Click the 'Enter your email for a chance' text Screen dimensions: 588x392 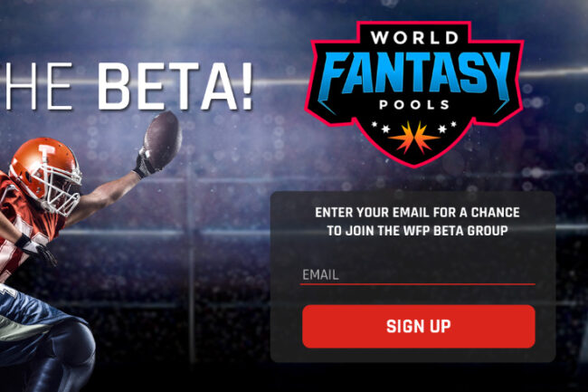click(417, 213)
